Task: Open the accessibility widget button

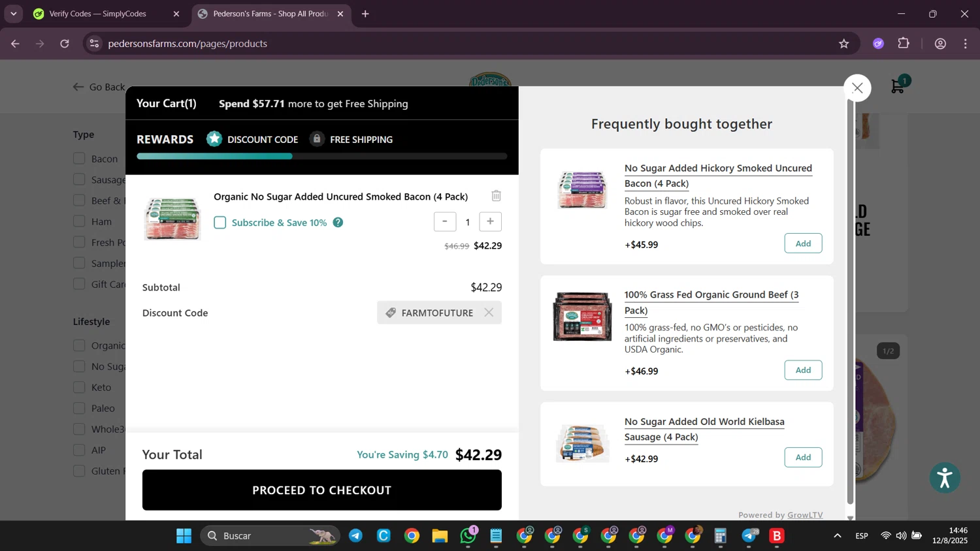Action: [x=945, y=478]
